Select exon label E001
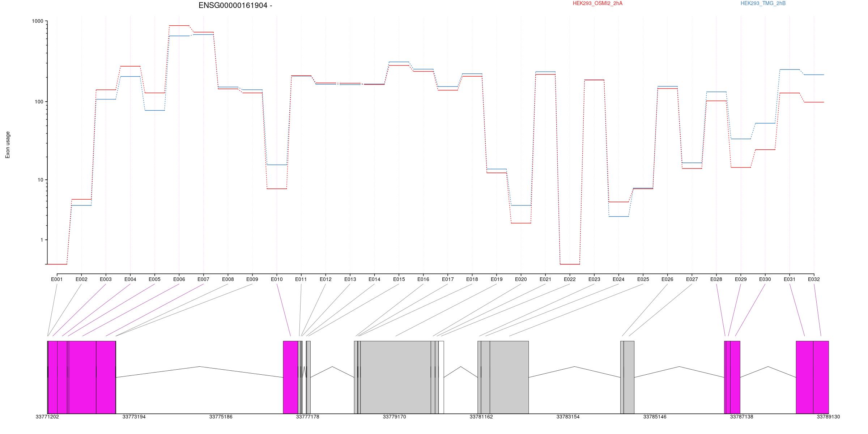Viewport: 868px width, 434px height. tap(57, 279)
